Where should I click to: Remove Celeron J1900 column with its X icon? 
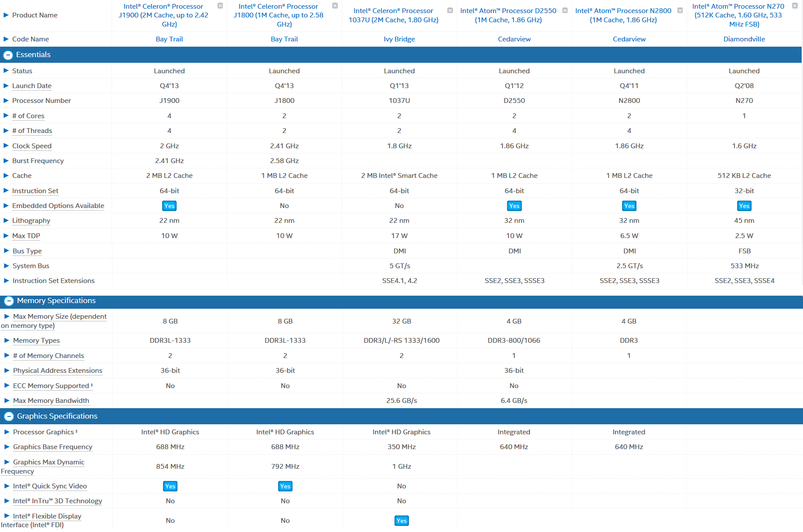point(220,6)
